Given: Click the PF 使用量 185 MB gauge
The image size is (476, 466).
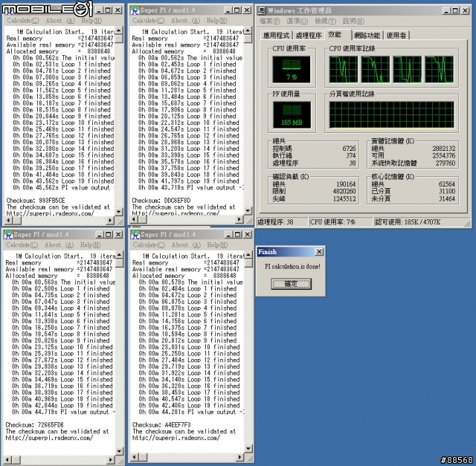Looking at the screenshot, I should click(x=292, y=115).
